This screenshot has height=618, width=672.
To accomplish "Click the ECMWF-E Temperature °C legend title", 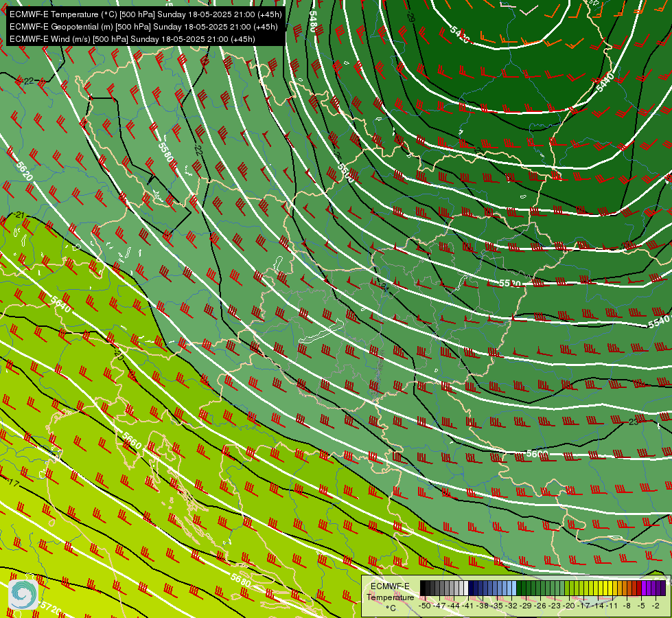I will 390,597.
